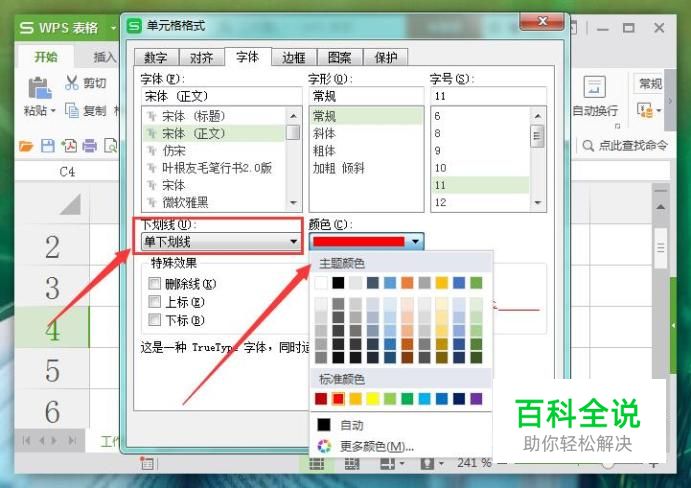Viewport: 691px width, 488px height.
Task: Pick standard yellow color swatch
Action: coord(373,399)
